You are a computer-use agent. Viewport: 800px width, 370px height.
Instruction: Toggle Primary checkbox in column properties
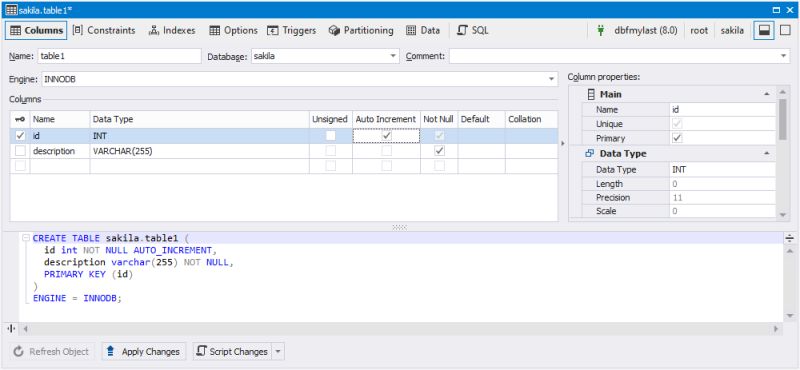tap(677, 138)
